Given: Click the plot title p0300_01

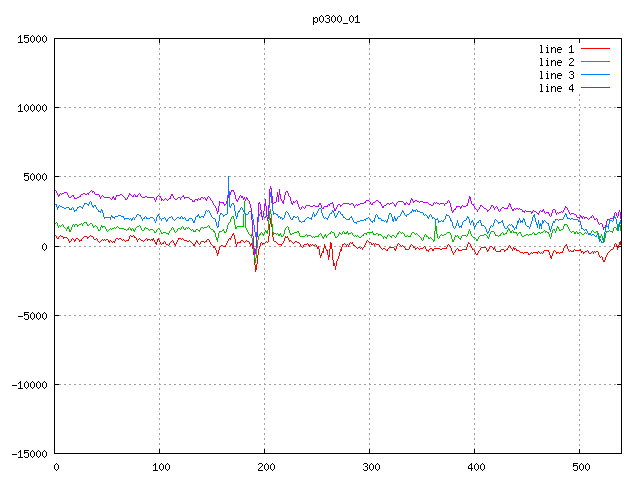Looking at the screenshot, I should [x=336, y=20].
